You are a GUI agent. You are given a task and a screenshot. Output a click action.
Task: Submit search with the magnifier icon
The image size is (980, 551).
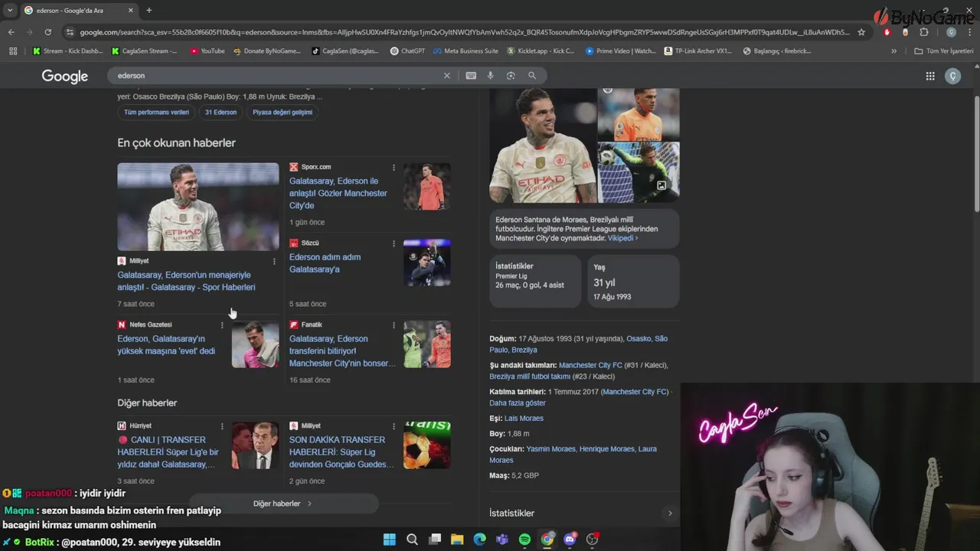pos(532,76)
